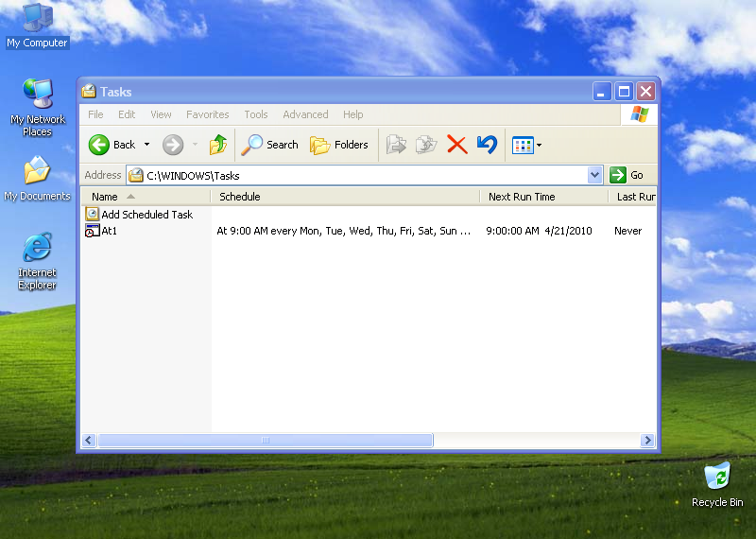The image size is (756, 539).
Task: Click the Move To toolbar icon
Action: 396,145
